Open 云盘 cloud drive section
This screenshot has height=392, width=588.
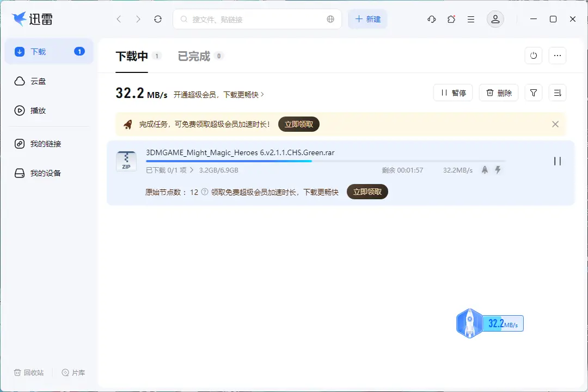49,81
